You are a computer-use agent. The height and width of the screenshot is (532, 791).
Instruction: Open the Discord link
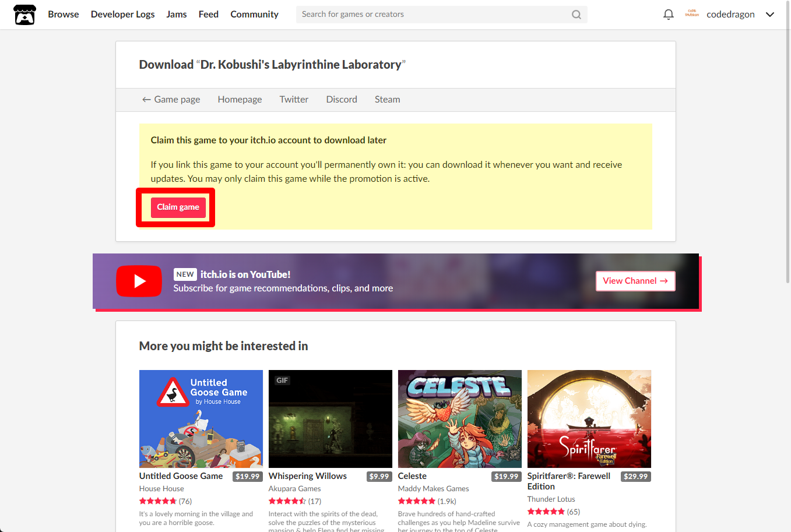(342, 100)
